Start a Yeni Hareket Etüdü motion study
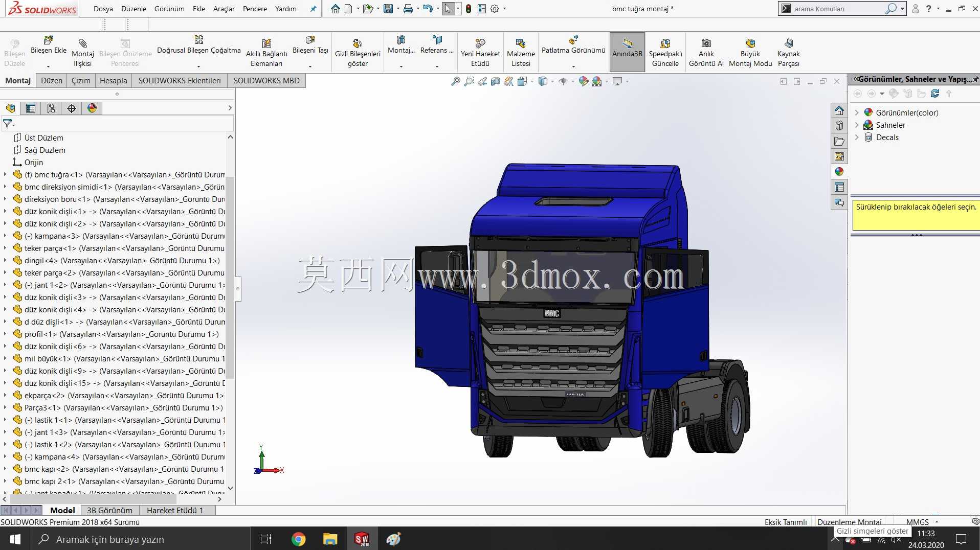 (x=480, y=52)
